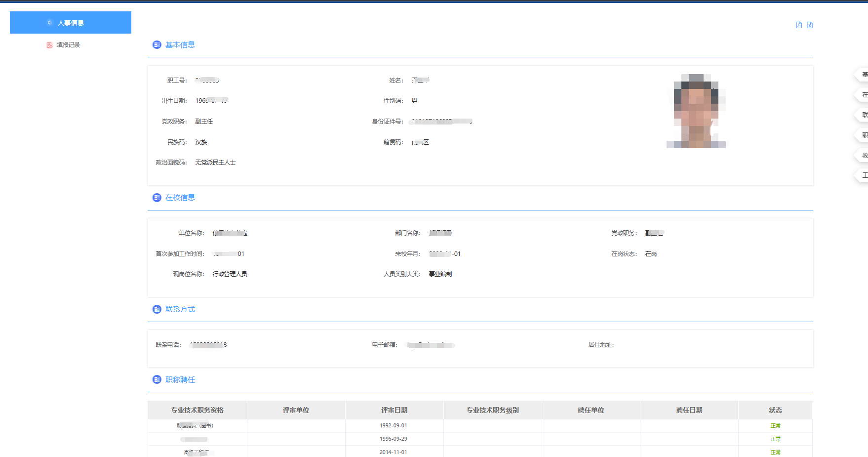Viewport: 868px width, 457px height.
Task: Click the employee profile photo
Action: (696, 112)
